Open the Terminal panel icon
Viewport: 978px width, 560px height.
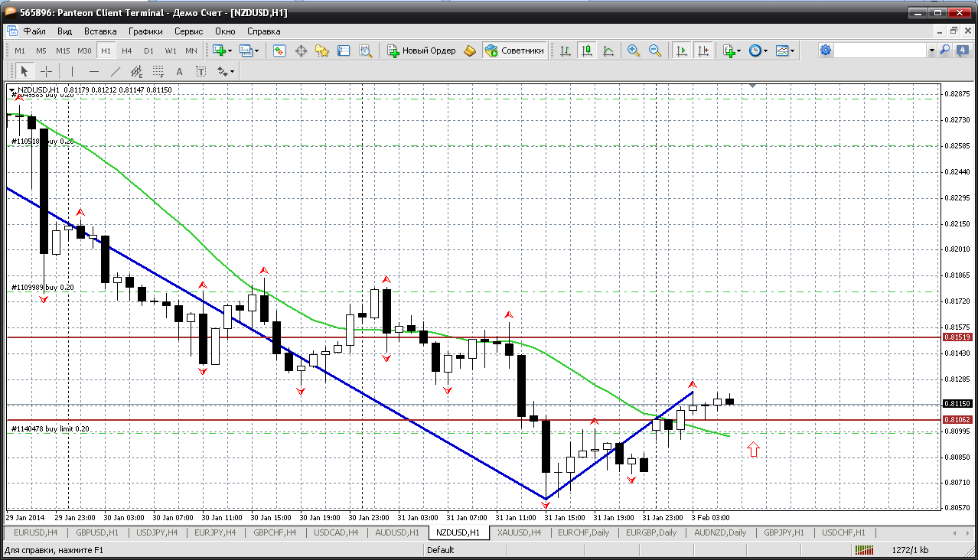[x=344, y=50]
